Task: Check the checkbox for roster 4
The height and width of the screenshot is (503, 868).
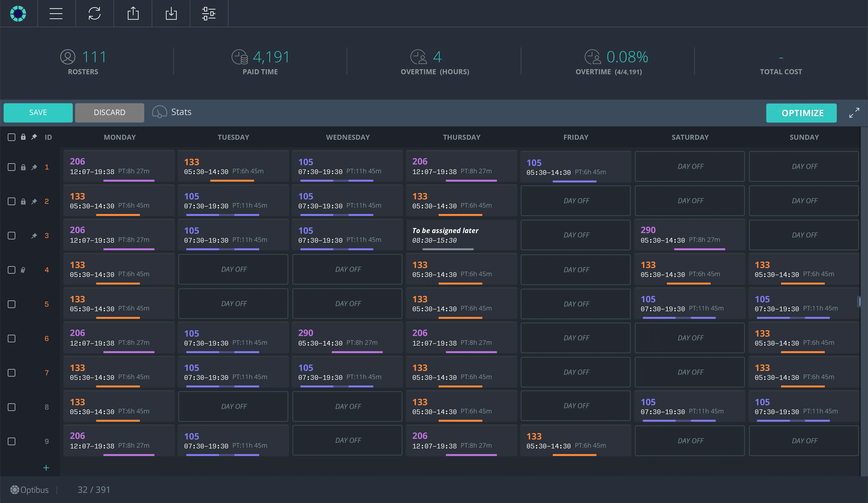Action: (12, 270)
